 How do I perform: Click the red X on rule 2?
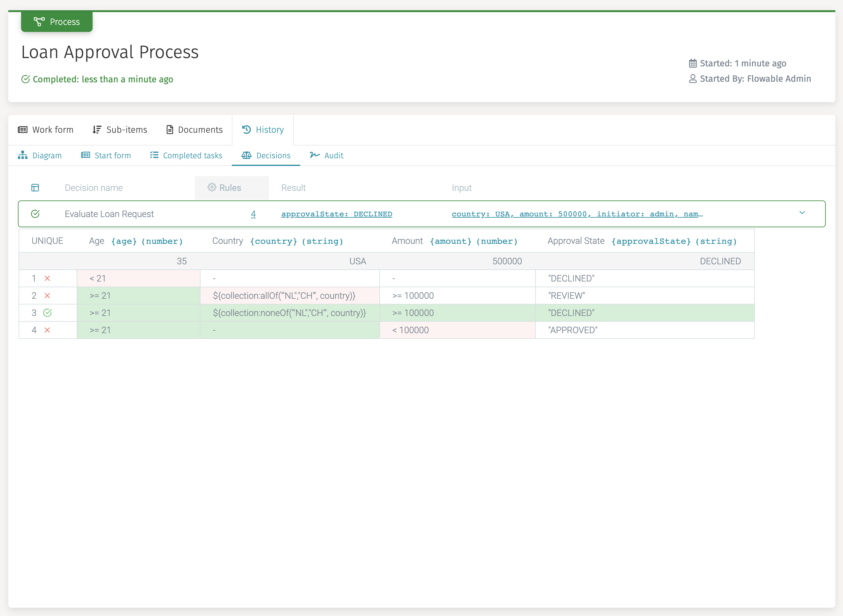pos(47,296)
